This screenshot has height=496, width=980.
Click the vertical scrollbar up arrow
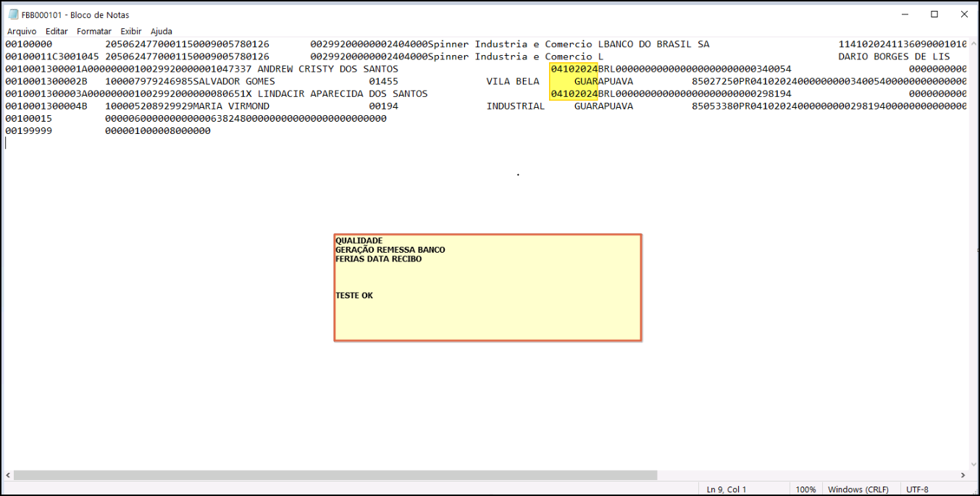point(973,43)
